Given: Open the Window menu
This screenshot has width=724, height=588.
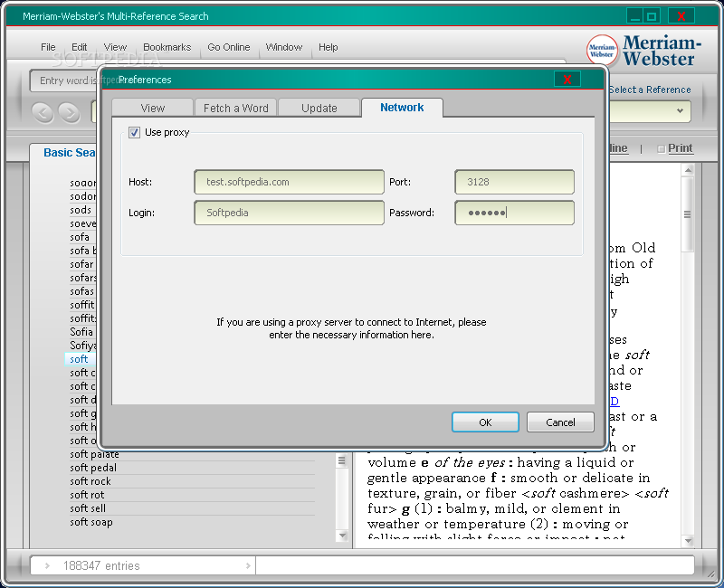Looking at the screenshot, I should pyautogui.click(x=284, y=47).
